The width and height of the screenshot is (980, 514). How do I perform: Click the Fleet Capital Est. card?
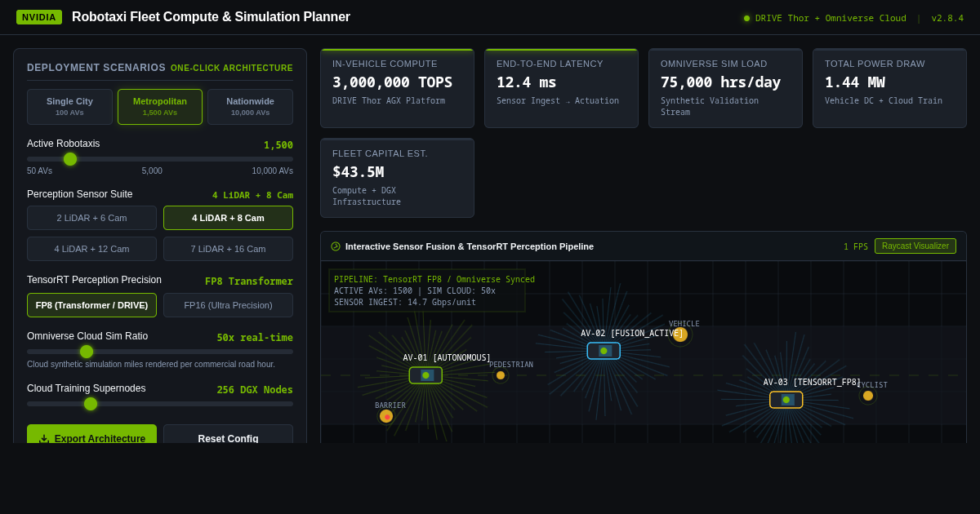397,178
